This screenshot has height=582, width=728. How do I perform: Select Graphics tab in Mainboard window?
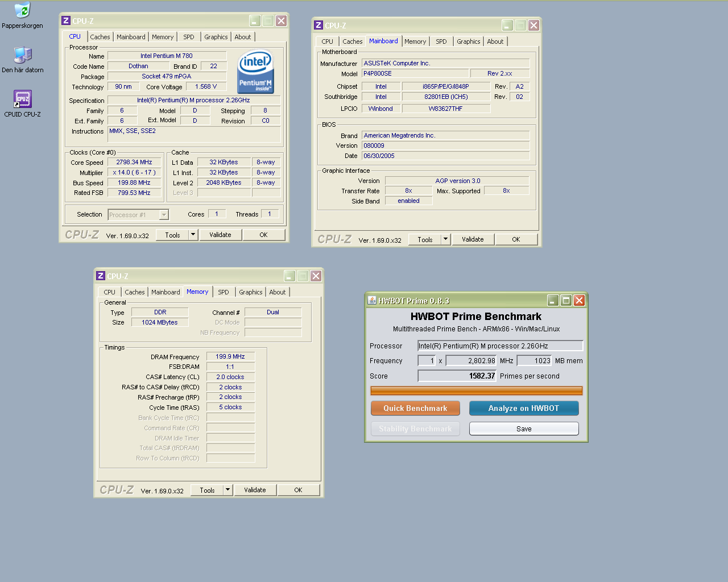pos(469,41)
